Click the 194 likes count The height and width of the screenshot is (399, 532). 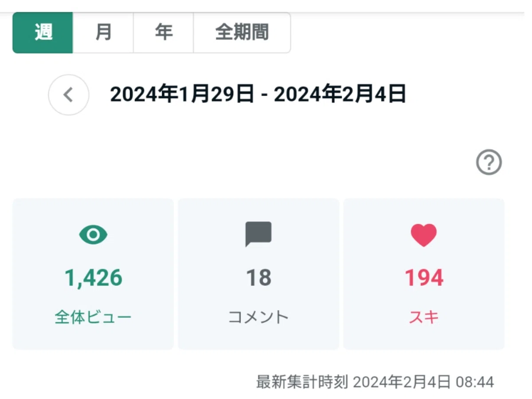click(424, 278)
